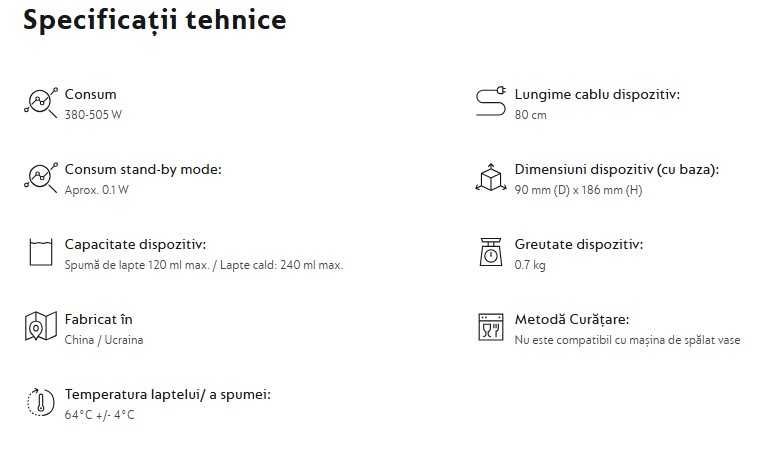Click the thermometer temperature icon
Viewport: 783px width, 450px height.
tap(39, 401)
